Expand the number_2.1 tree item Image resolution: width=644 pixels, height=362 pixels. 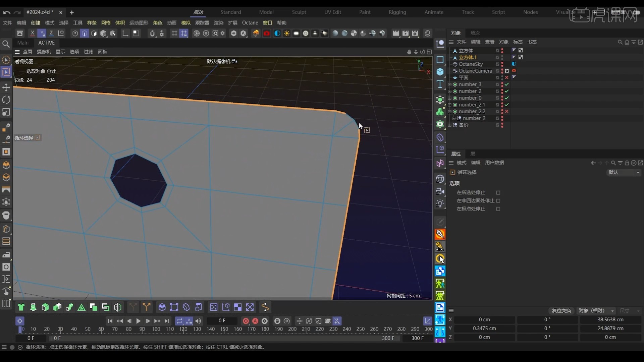pyautogui.click(x=450, y=105)
